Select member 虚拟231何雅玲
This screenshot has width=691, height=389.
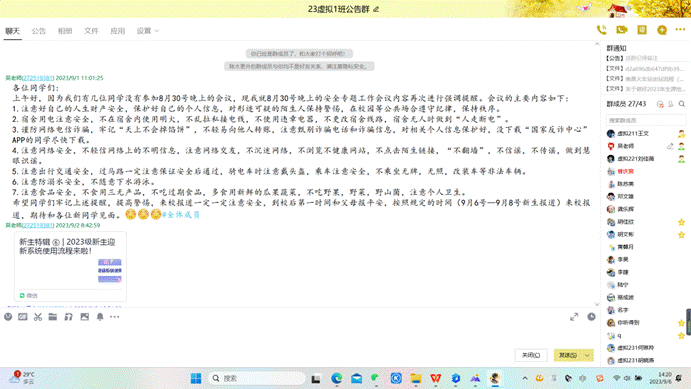[x=646, y=348]
